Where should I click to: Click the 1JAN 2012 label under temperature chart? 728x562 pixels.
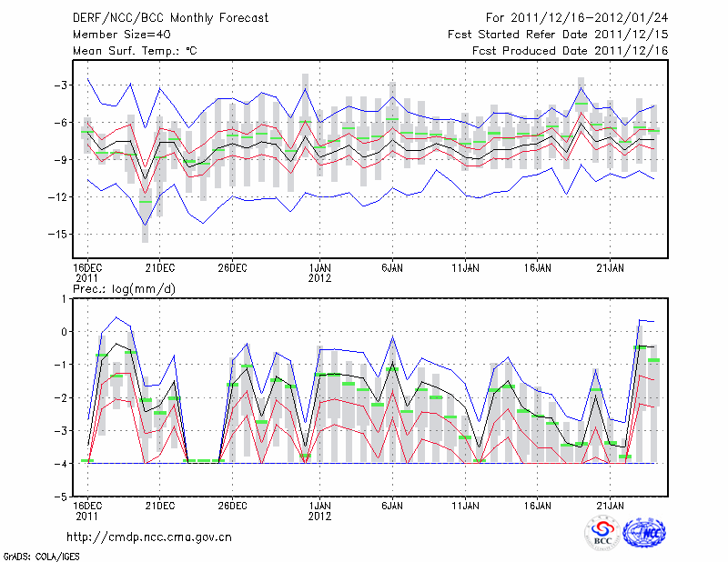click(320, 274)
